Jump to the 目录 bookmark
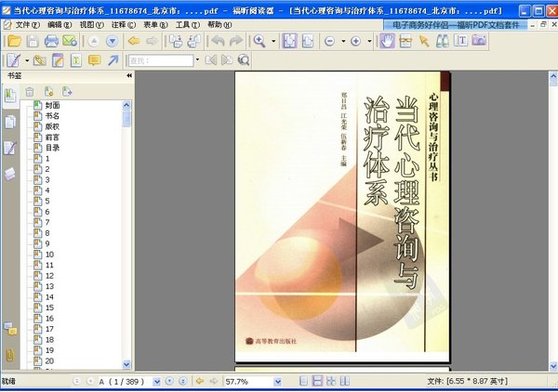The width and height of the screenshot is (558, 392). tap(52, 148)
